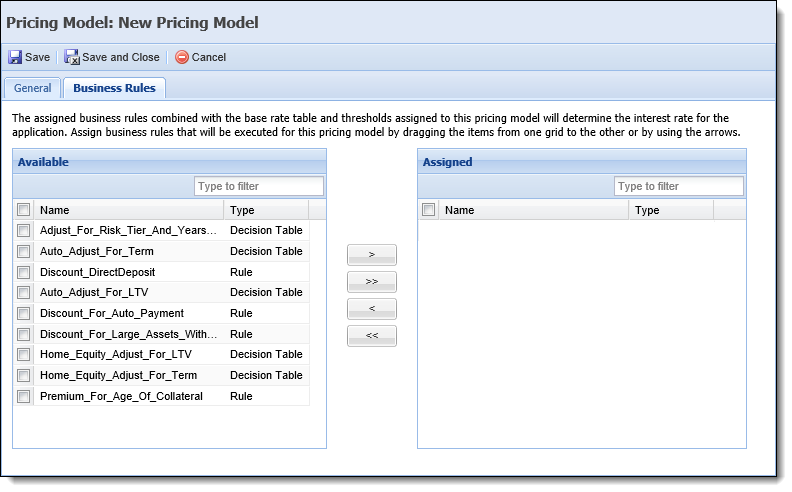Viewport: 792px width, 492px height.
Task: Select the Discount_For_Large_Assets_With... row name
Action: tap(128, 334)
